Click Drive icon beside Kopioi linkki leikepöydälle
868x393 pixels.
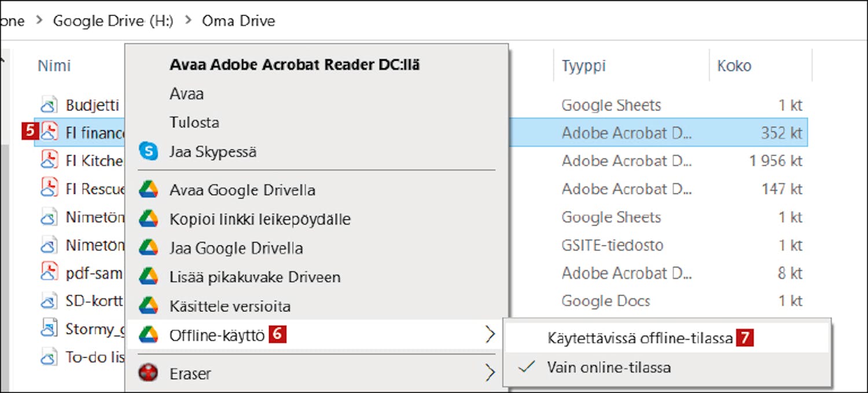pyautogui.click(x=149, y=219)
